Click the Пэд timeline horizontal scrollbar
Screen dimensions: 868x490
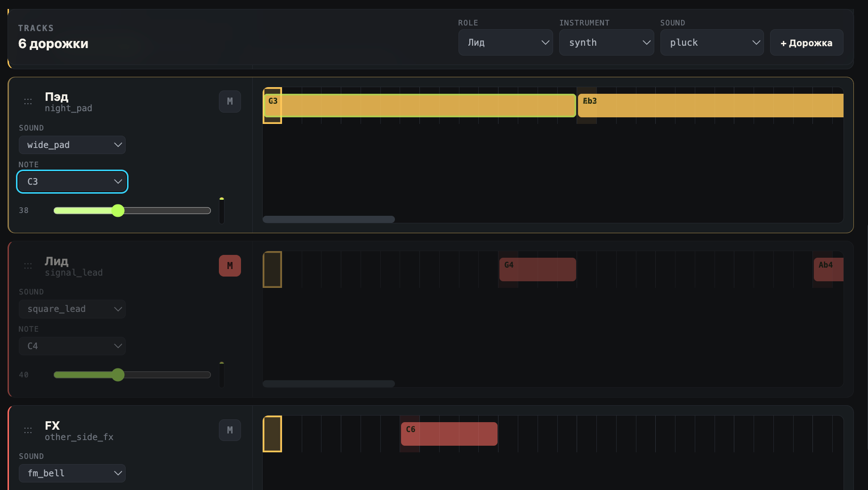(329, 220)
